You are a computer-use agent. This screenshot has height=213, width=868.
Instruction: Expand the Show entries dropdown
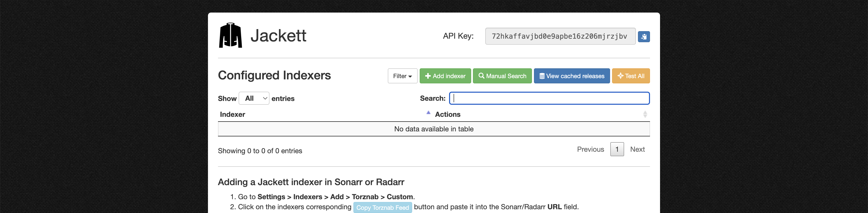click(254, 98)
